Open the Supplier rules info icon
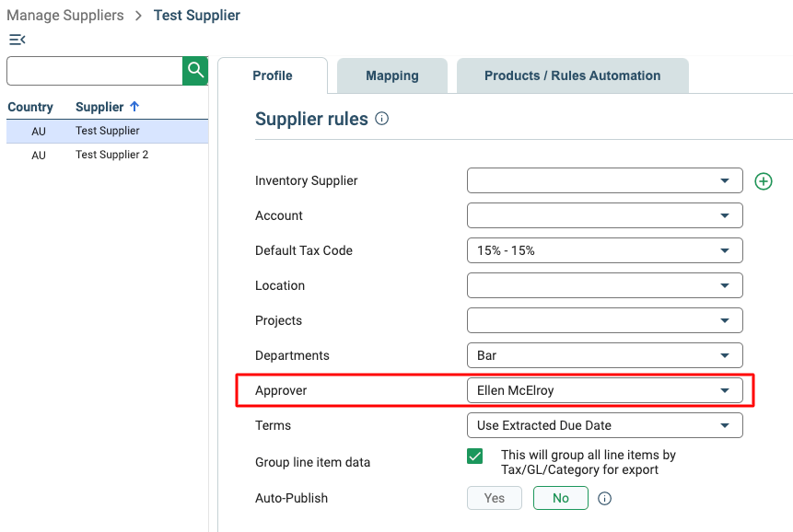 click(382, 119)
